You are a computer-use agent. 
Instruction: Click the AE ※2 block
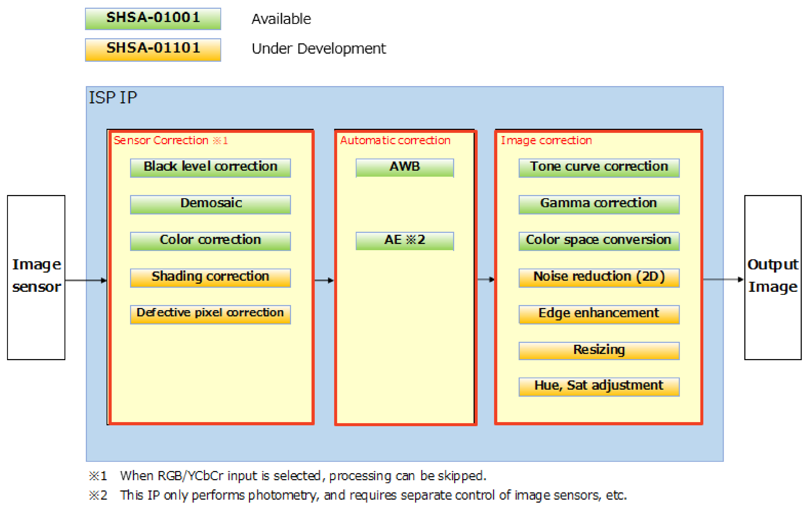click(405, 241)
